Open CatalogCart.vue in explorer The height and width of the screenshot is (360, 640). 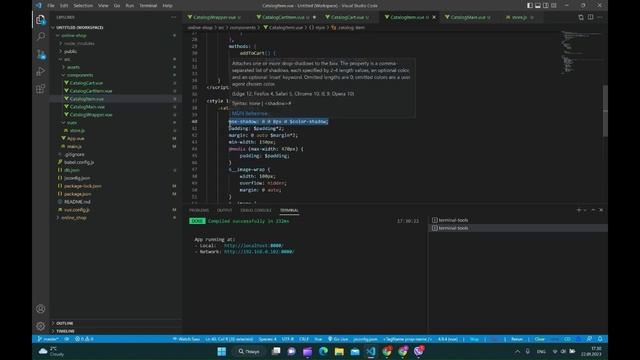pos(86,83)
